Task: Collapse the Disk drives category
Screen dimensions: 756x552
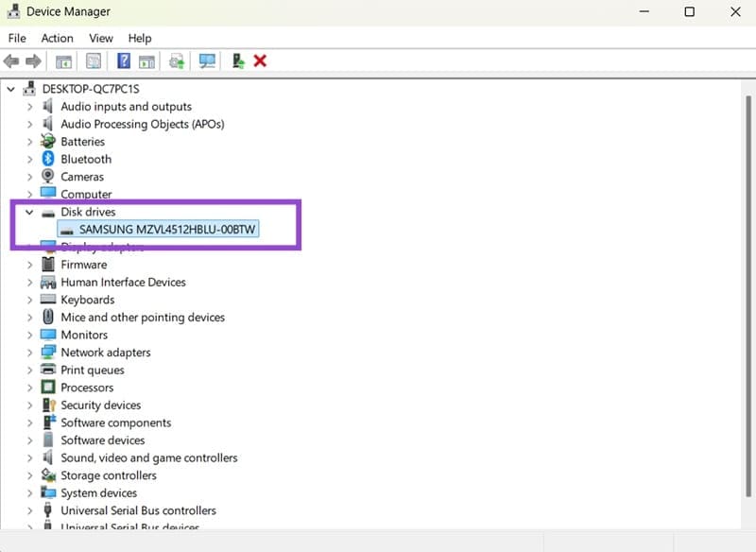Action: [x=29, y=213]
